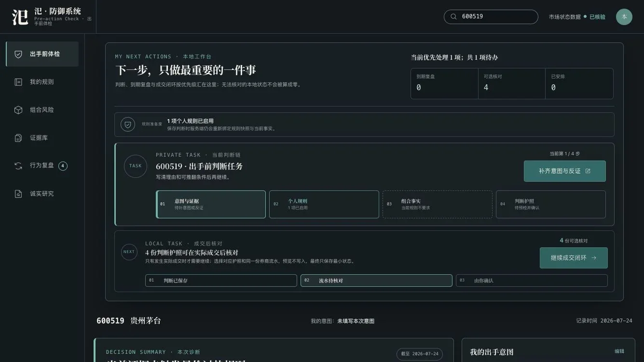This screenshot has height=362, width=644.
Task: Open 行为复盘 in sidebar
Action: click(42, 166)
